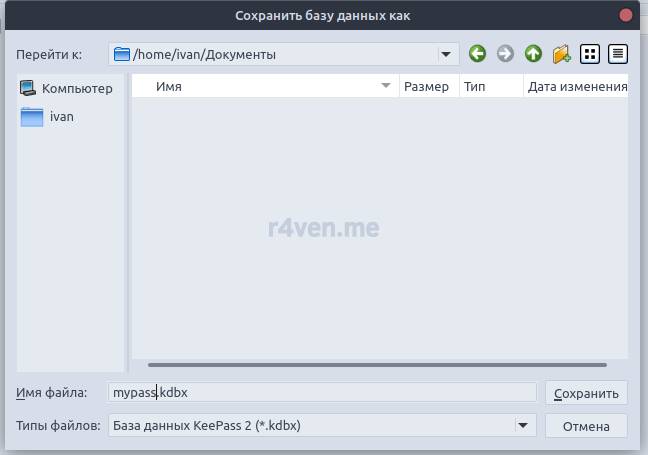Switch to detailed view mode
The height and width of the screenshot is (455, 648).
(618, 54)
